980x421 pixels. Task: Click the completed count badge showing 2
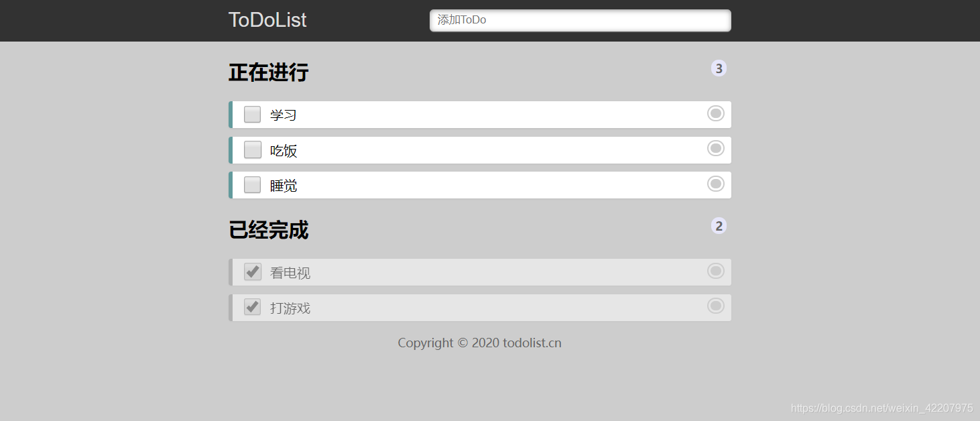719,226
